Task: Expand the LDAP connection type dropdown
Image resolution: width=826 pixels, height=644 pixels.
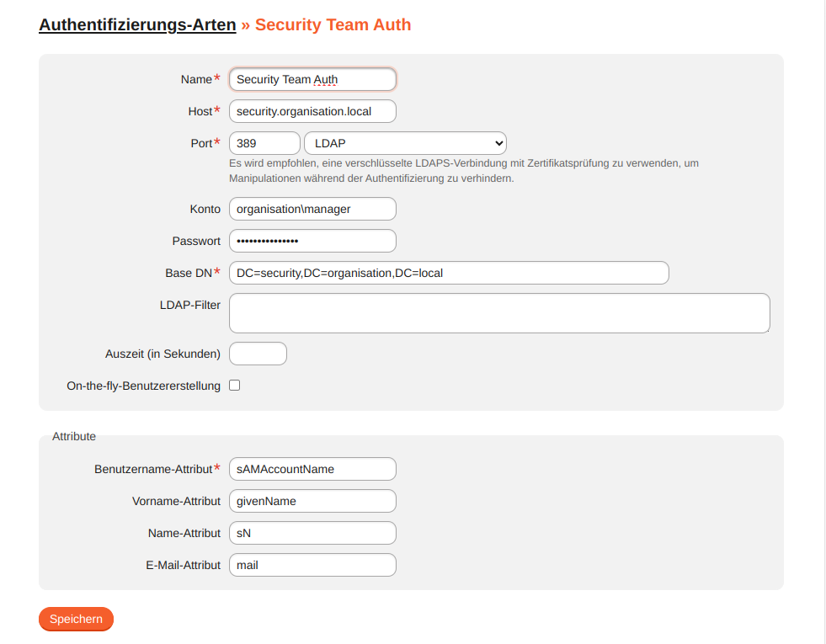Action: point(405,143)
